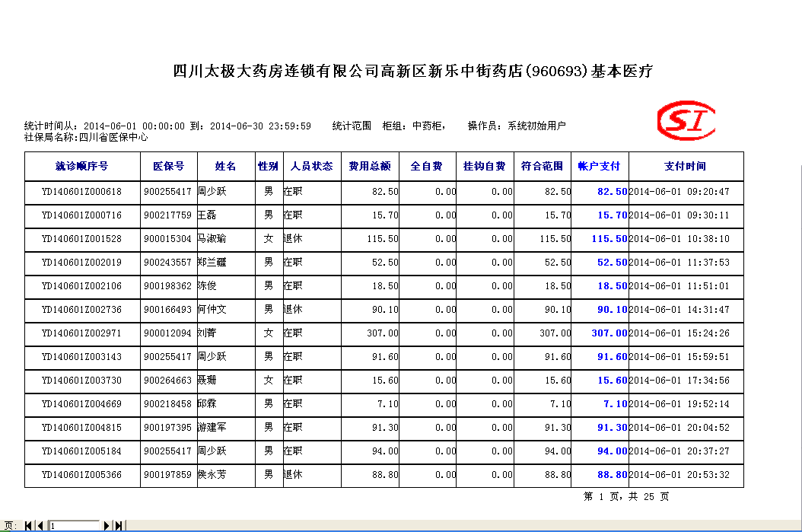Select visit number YD140601Z005366

[82, 475]
